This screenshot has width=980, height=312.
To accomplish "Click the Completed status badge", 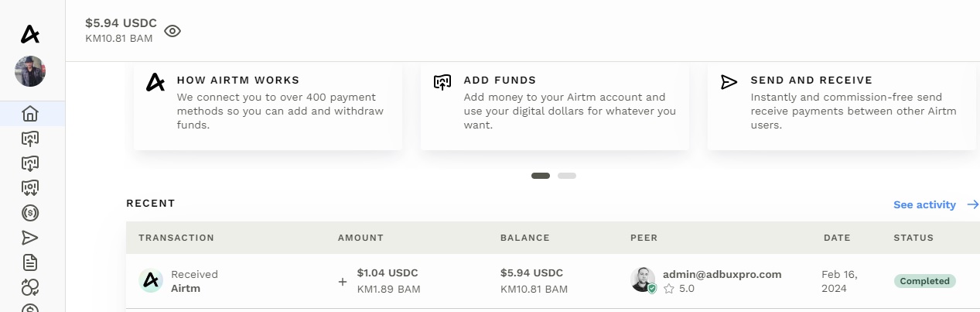I will (924, 281).
